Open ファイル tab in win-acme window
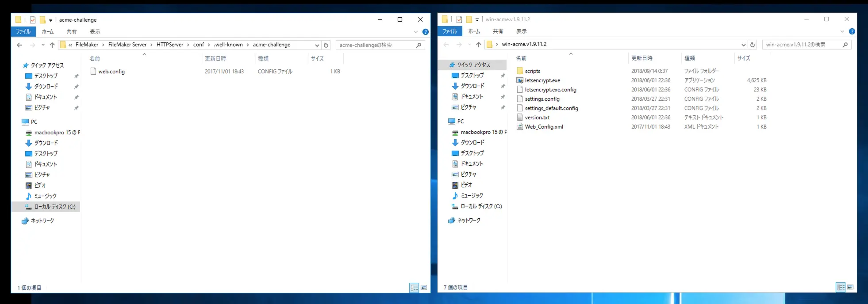 coord(449,31)
